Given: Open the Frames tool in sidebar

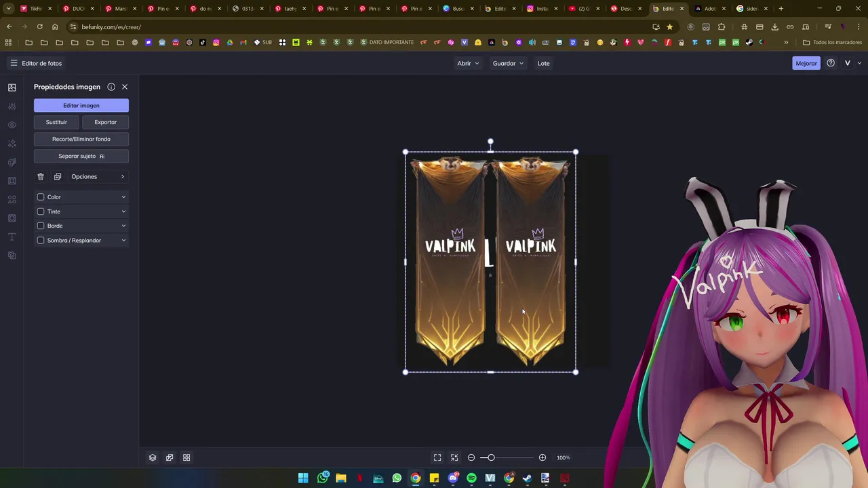Looking at the screenshot, I should pyautogui.click(x=12, y=181).
